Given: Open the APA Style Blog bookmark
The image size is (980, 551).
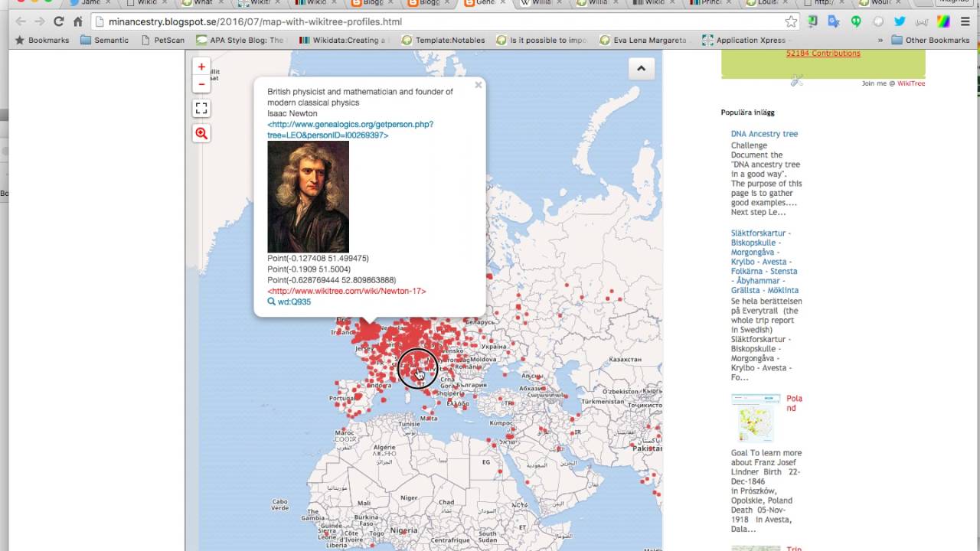Looking at the screenshot, I should tap(240, 40).
